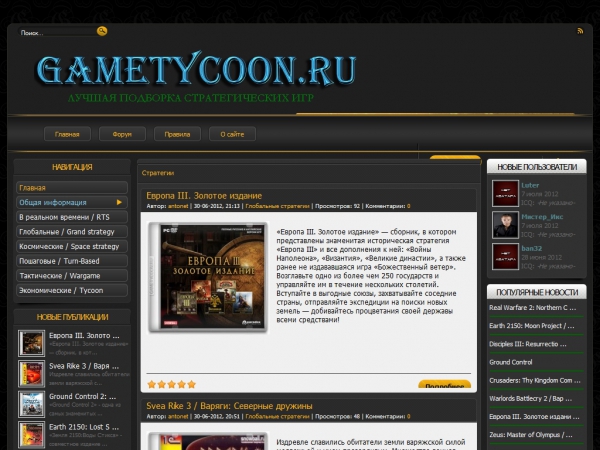Viewport: 600px width, 450px height.
Task: Click author antonet on Svea Rike 3 post
Action: click(x=178, y=416)
